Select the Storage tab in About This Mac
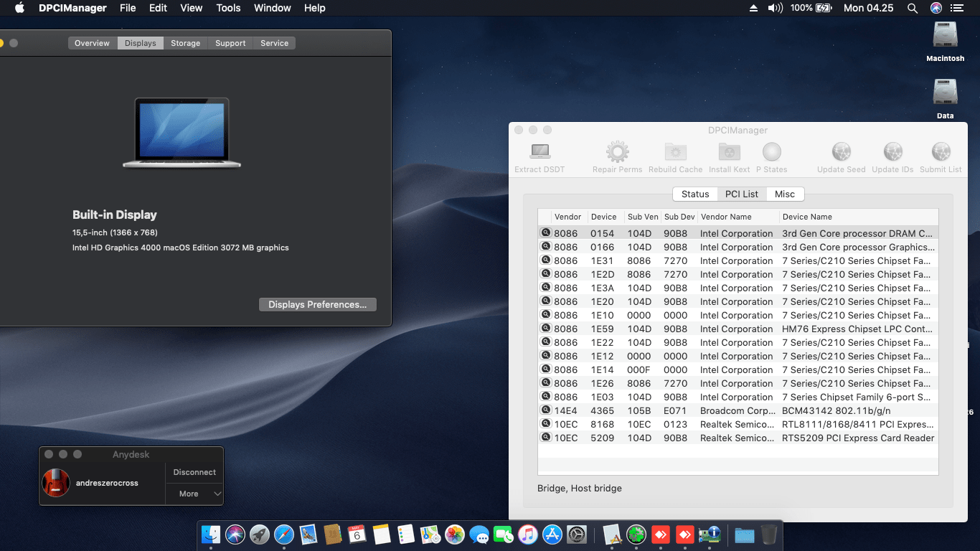The image size is (980, 551). 185,43
